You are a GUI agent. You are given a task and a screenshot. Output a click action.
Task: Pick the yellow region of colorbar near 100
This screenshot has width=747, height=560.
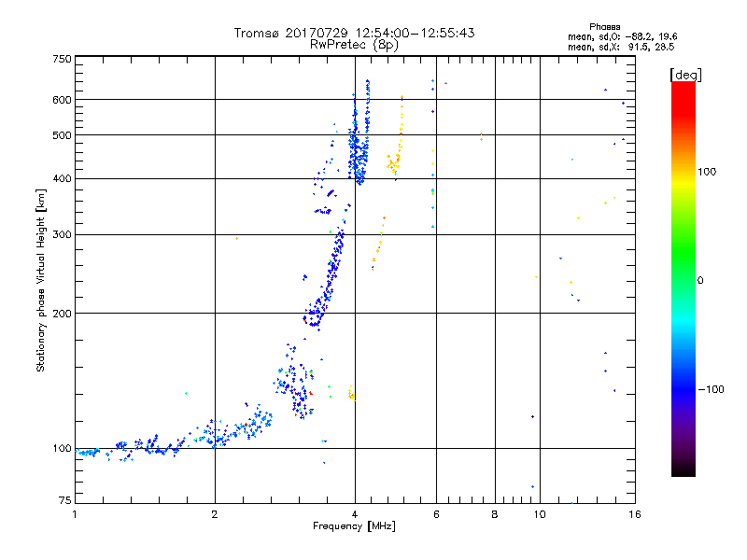point(684,181)
